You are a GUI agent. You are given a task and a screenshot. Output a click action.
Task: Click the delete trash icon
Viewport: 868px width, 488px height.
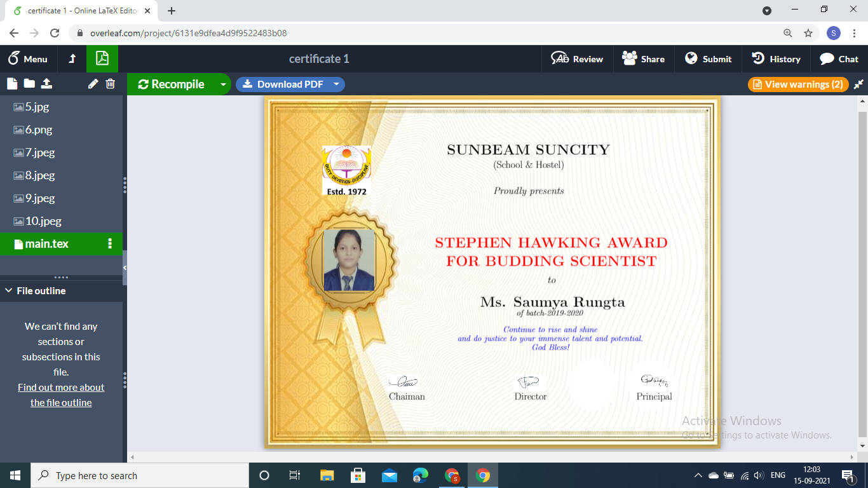click(x=111, y=84)
